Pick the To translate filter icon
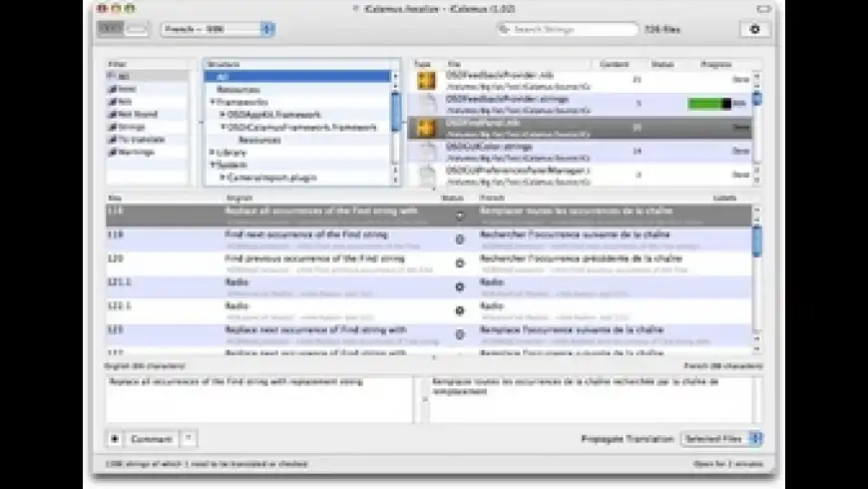The image size is (868, 489). point(112,140)
